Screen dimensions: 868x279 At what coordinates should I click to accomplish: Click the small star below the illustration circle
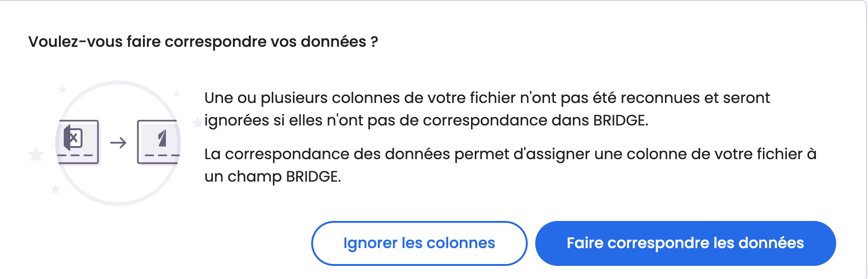coord(55,189)
